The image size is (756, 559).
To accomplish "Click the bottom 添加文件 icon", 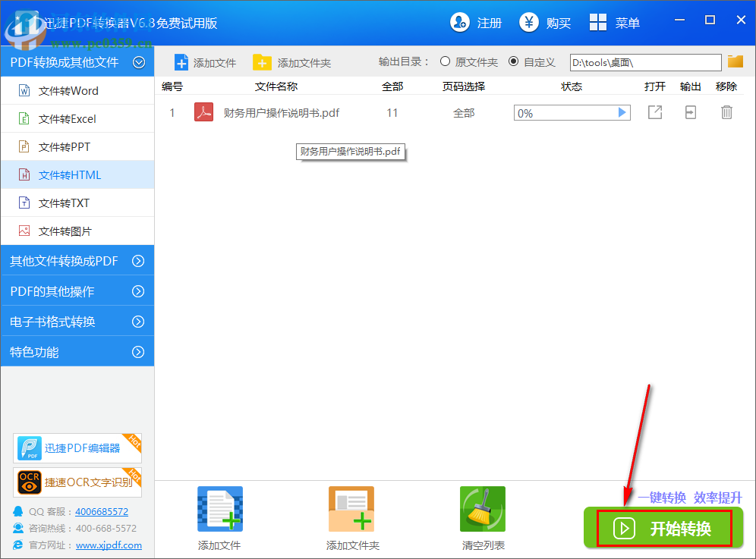I will [219, 508].
